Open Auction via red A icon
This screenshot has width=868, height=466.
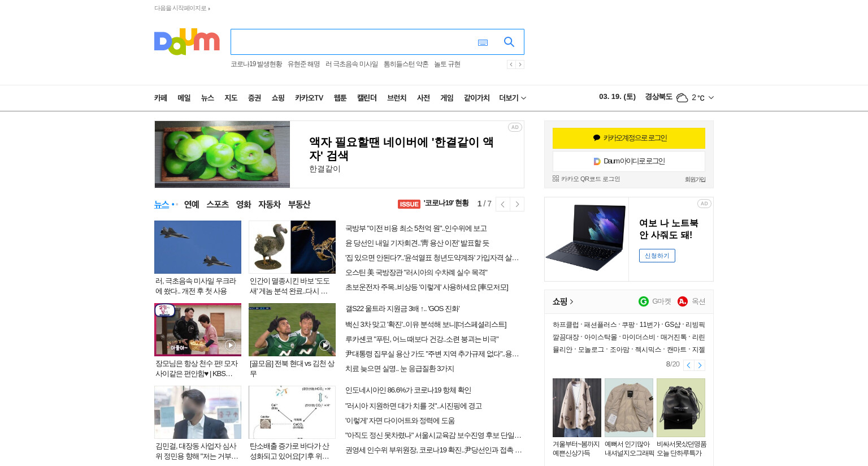point(683,301)
